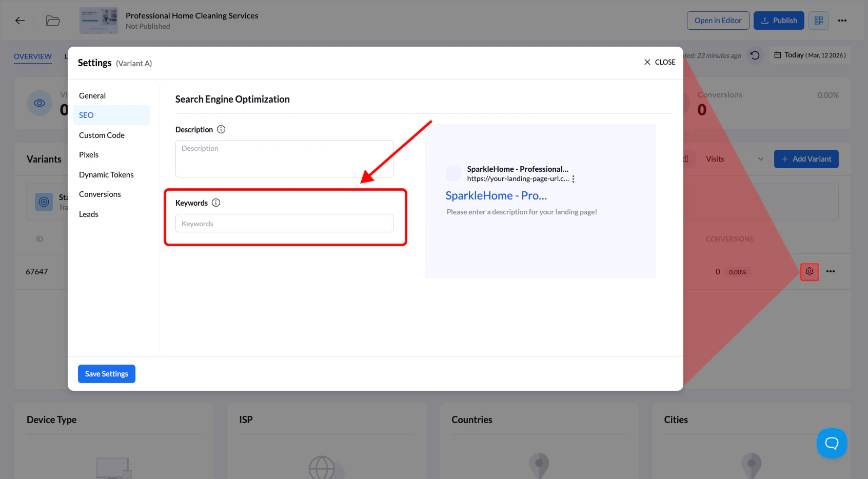Open the landing page thumbnail preview
The image size is (868, 479).
click(x=98, y=21)
